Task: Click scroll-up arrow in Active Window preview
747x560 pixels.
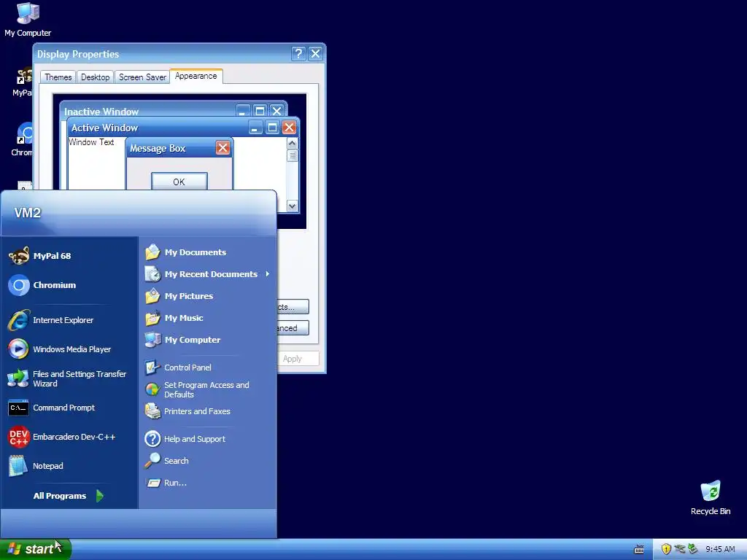Action: coord(292,144)
